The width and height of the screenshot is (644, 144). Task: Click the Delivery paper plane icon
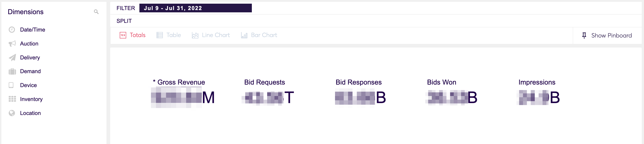[12, 58]
